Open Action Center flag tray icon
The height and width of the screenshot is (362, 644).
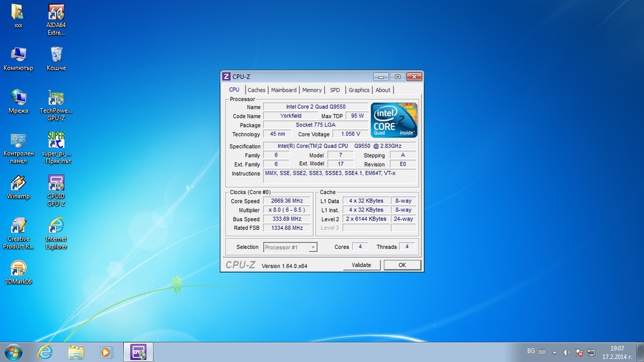tap(579, 352)
